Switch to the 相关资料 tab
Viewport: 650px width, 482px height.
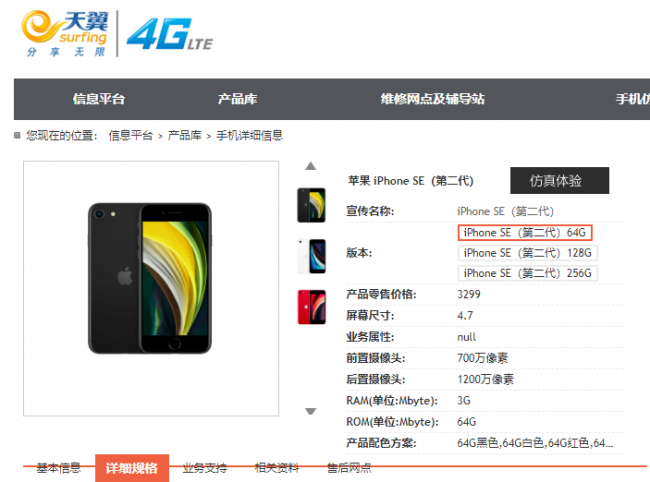click(277, 468)
